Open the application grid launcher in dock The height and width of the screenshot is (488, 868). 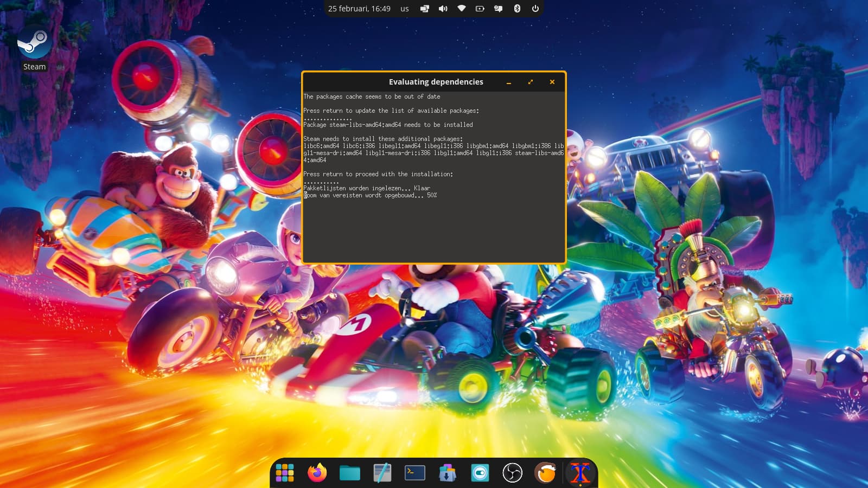285,473
